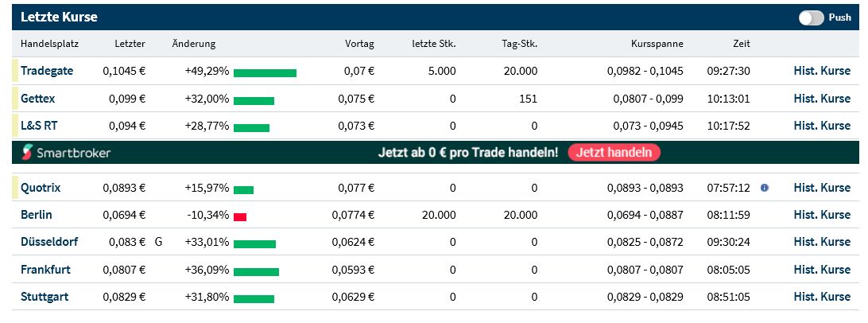Viewport: 868px width, 323px height.
Task: Open Hist. Kurse for Tradegate
Action: coord(822,71)
